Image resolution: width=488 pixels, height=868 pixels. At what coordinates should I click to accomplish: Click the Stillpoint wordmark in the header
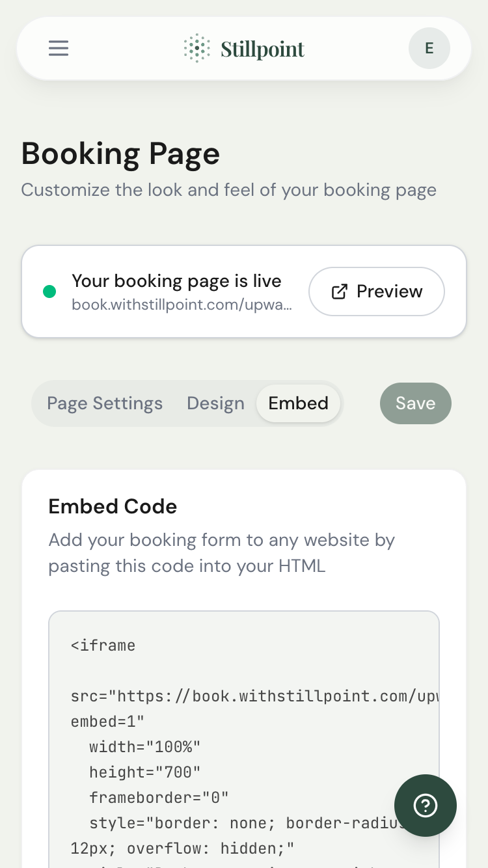coord(263,48)
